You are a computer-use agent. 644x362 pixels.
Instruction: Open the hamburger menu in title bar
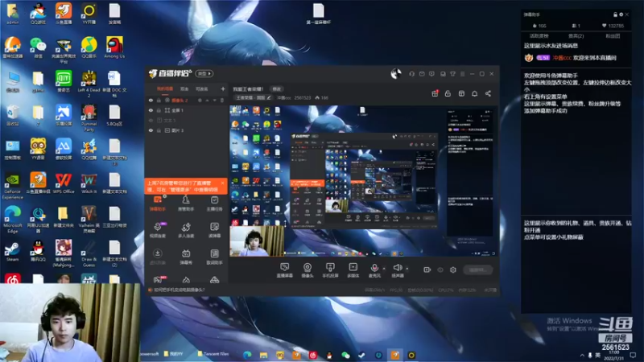[462, 74]
